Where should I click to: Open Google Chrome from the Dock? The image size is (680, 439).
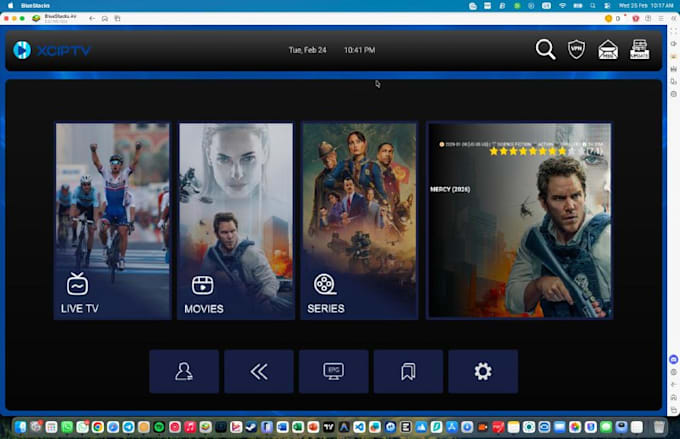98,427
